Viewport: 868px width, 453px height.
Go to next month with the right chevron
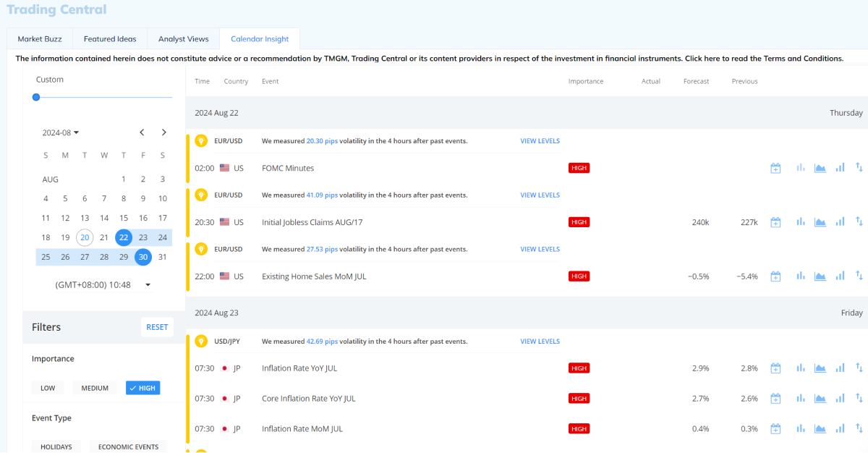pyautogui.click(x=163, y=132)
